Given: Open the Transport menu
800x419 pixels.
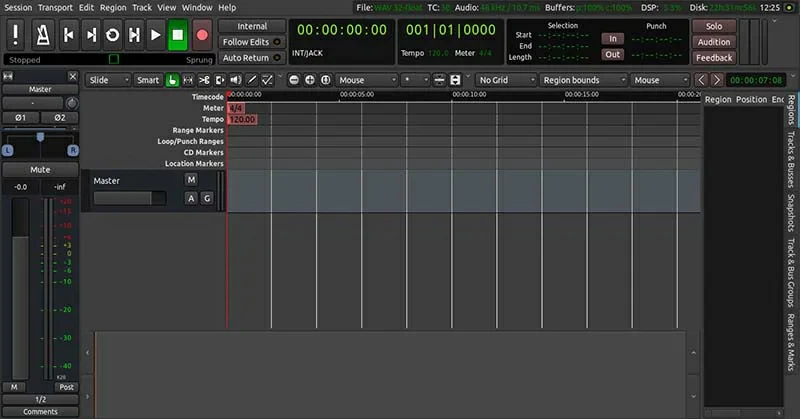Looking at the screenshot, I should (55, 8).
